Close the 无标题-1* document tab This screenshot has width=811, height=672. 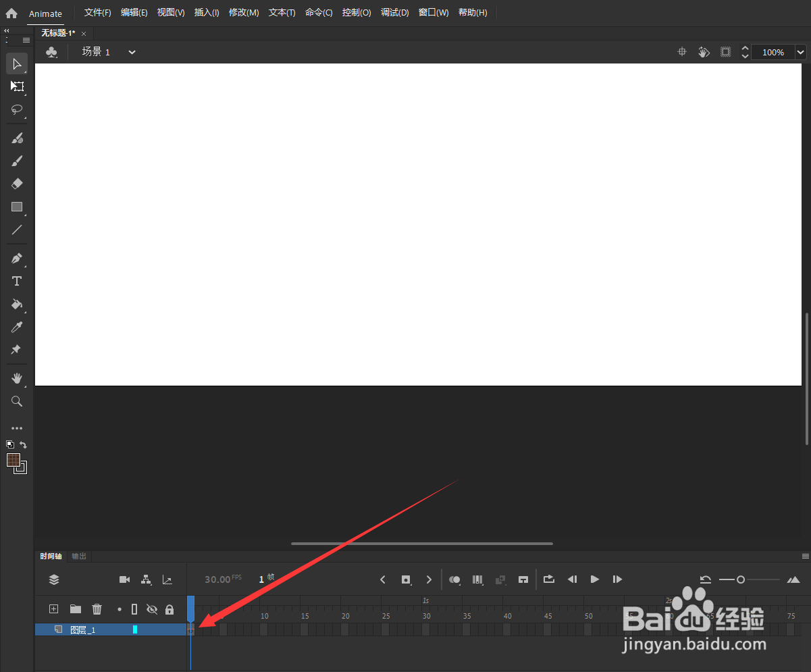(84, 33)
